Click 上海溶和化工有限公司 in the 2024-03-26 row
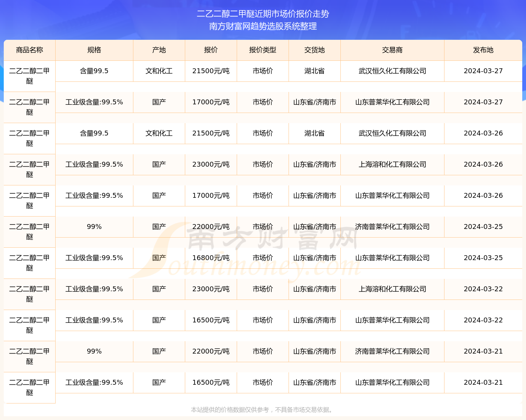526x420 pixels. pos(392,164)
